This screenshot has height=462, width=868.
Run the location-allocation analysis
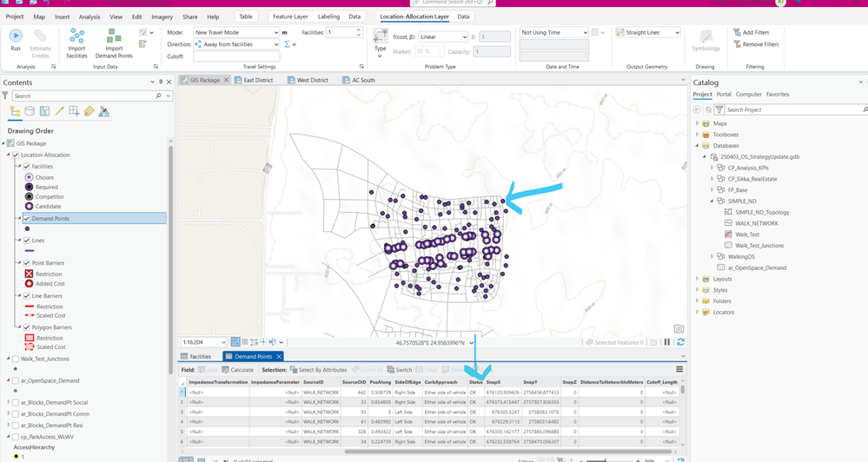[x=16, y=40]
